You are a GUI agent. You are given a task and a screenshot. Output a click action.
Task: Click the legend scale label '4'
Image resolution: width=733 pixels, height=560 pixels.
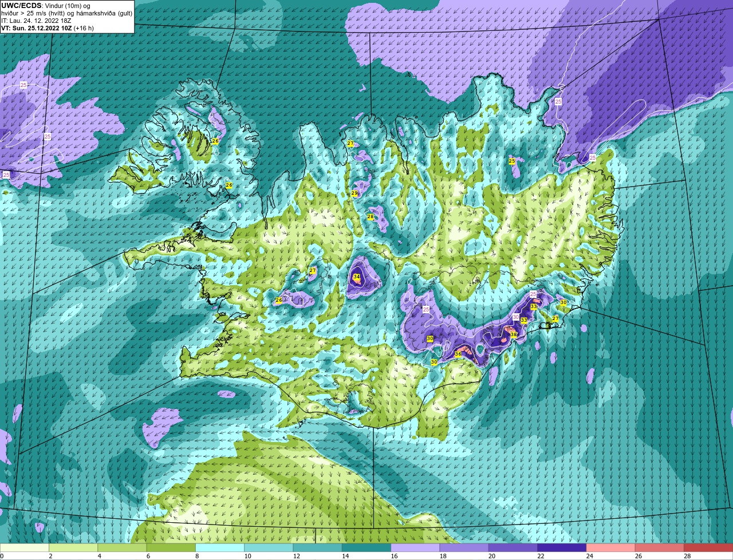click(99, 556)
